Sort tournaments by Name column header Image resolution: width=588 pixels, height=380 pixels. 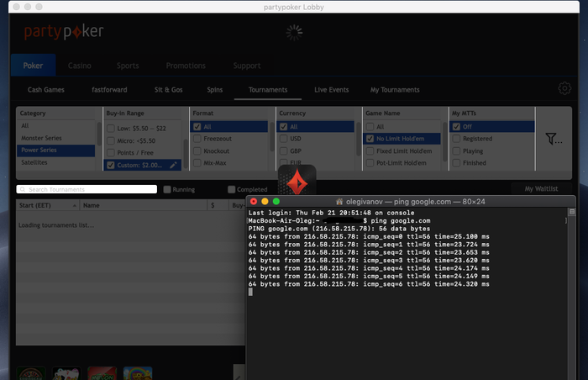[x=144, y=205]
